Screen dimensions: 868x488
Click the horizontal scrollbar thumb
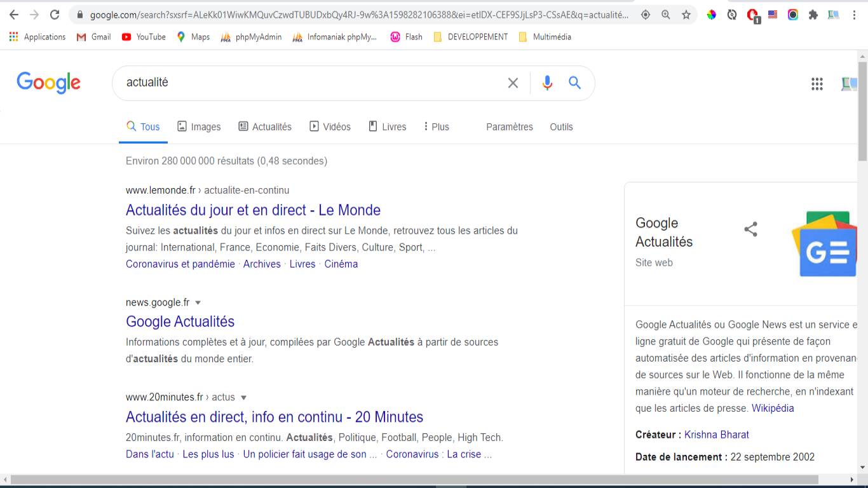point(414,479)
